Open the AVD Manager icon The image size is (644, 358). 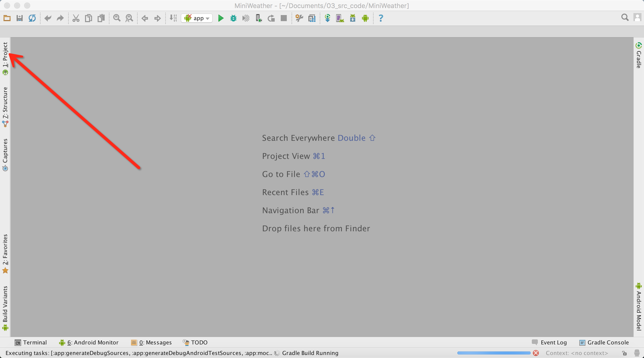coord(340,18)
